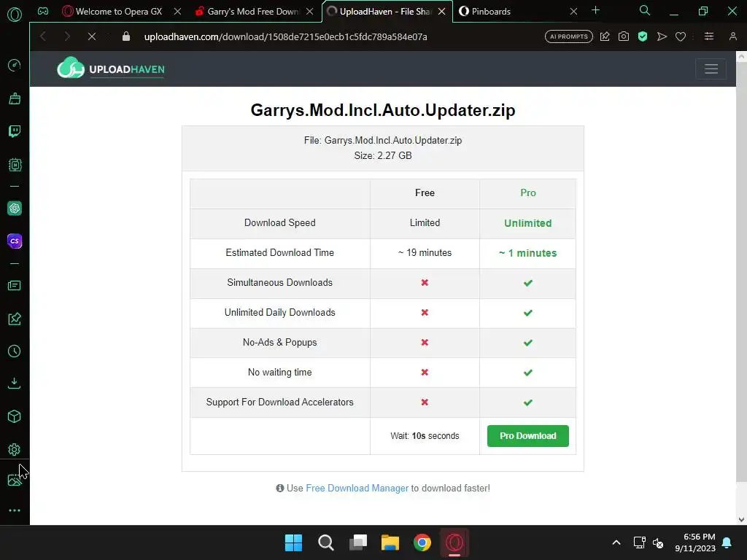
Task: Open Free Download Manager link
Action: [357, 488]
